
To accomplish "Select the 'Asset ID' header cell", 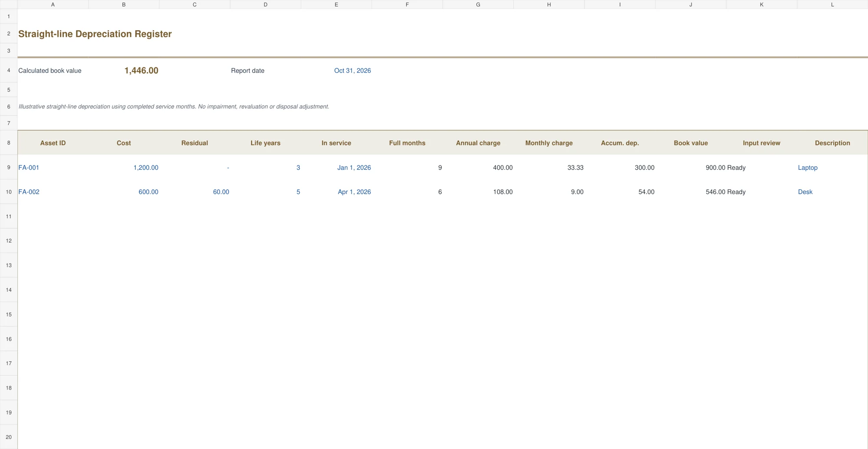I will click(53, 143).
